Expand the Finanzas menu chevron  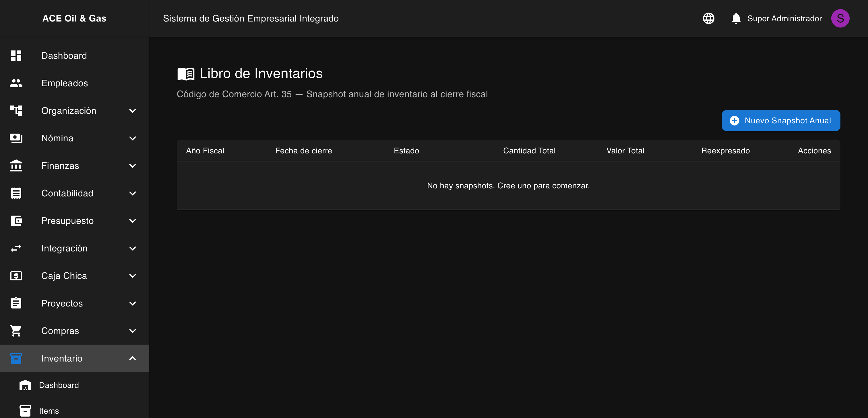click(133, 166)
